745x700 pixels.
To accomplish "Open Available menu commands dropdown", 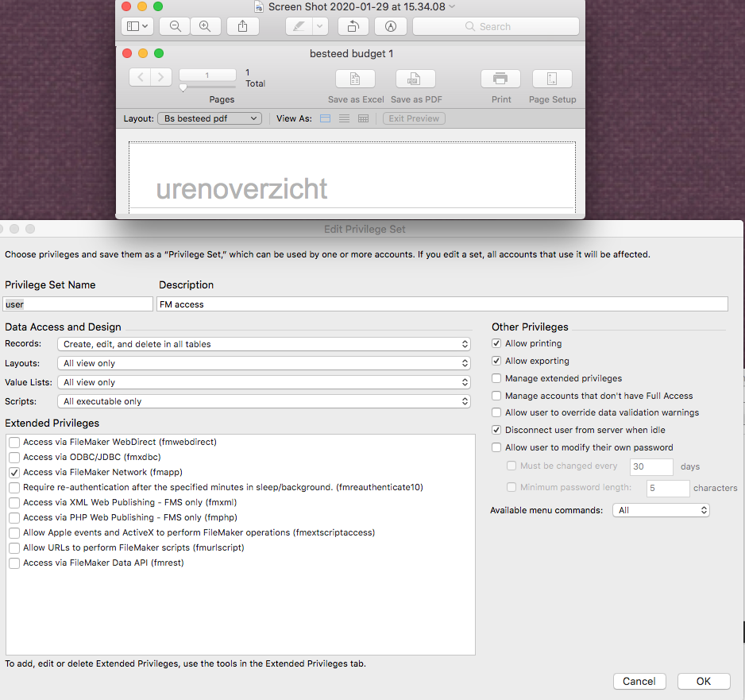I will [661, 510].
